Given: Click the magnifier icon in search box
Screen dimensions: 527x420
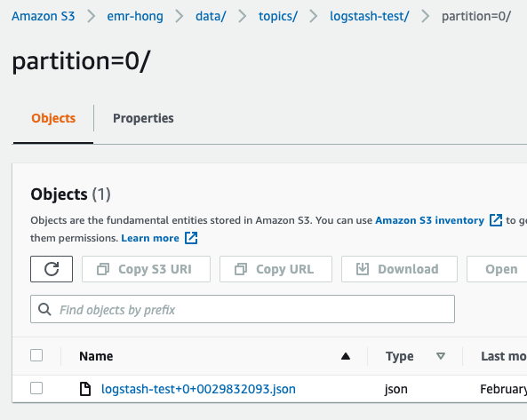Looking at the screenshot, I should point(44,309).
